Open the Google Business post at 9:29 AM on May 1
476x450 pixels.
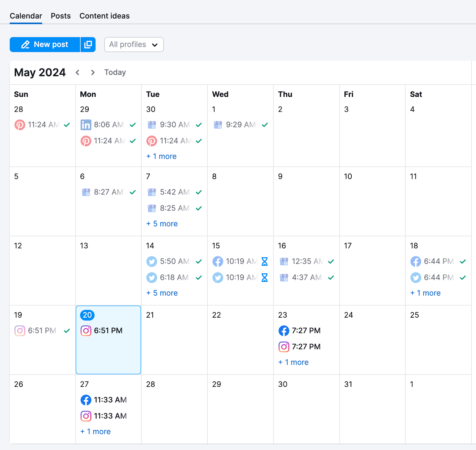pos(240,125)
